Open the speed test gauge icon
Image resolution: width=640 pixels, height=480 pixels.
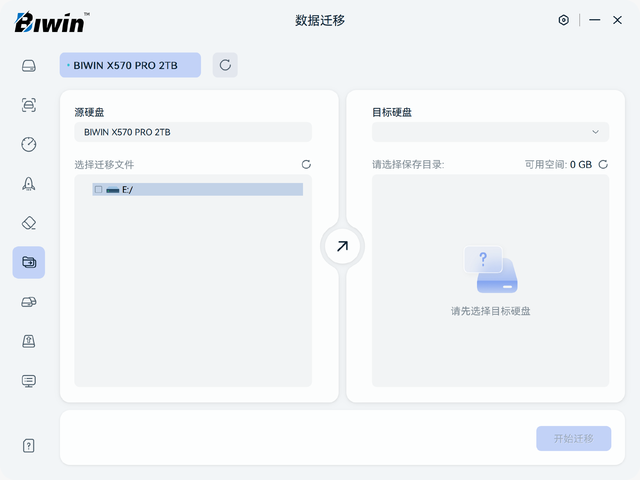click(29, 144)
